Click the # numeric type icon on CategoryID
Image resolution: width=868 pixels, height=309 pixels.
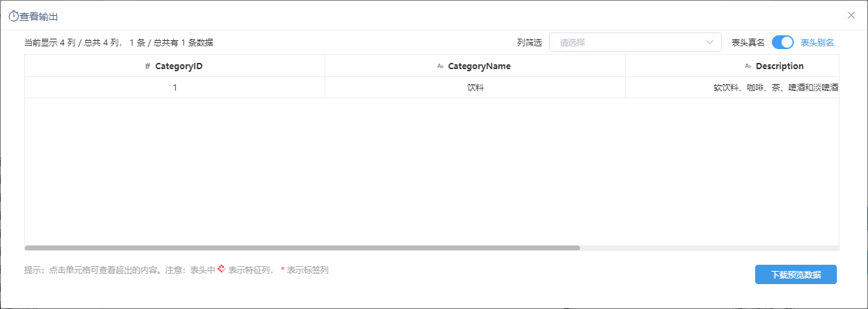(x=147, y=66)
